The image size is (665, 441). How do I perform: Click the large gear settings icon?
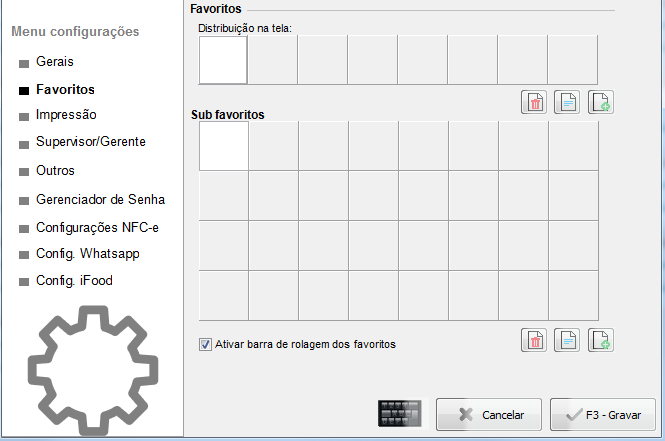point(93,370)
